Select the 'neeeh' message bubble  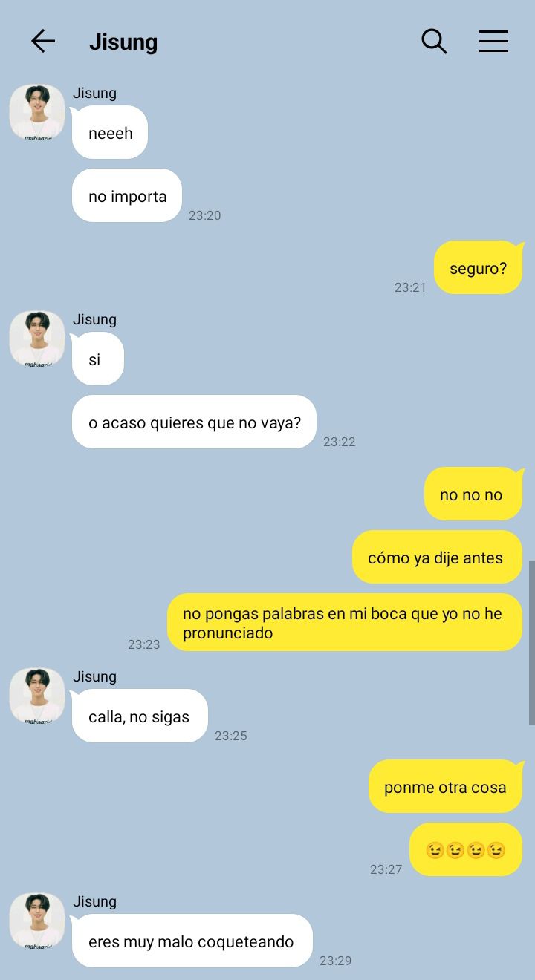[x=109, y=132]
